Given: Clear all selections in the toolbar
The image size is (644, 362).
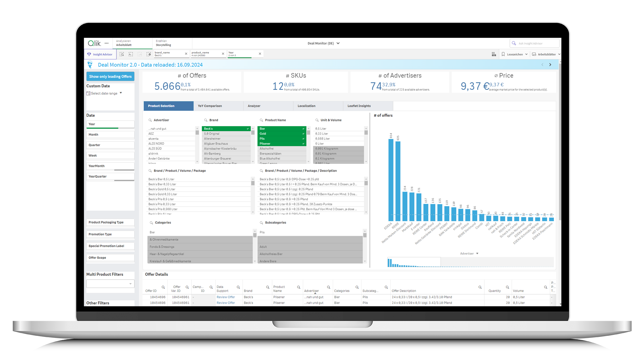Looking at the screenshot, I should [x=149, y=54].
